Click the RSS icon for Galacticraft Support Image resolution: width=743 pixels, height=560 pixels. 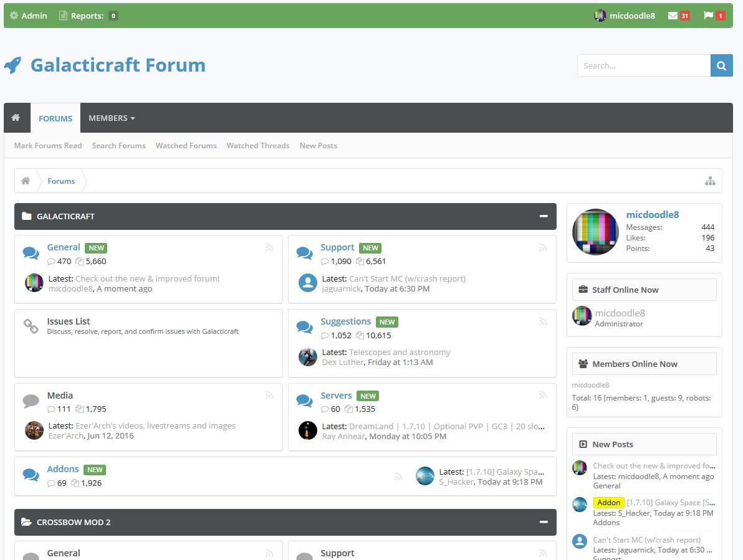(x=543, y=247)
